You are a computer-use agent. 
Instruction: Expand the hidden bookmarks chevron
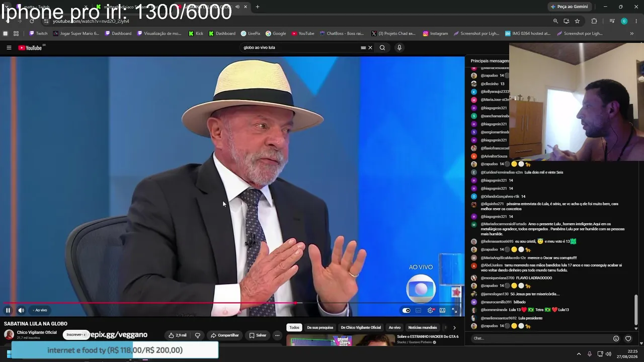[632, 34]
